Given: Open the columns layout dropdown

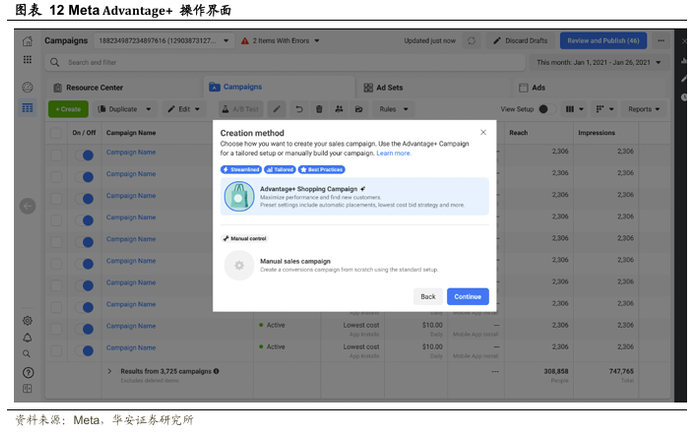Looking at the screenshot, I should click(x=574, y=109).
